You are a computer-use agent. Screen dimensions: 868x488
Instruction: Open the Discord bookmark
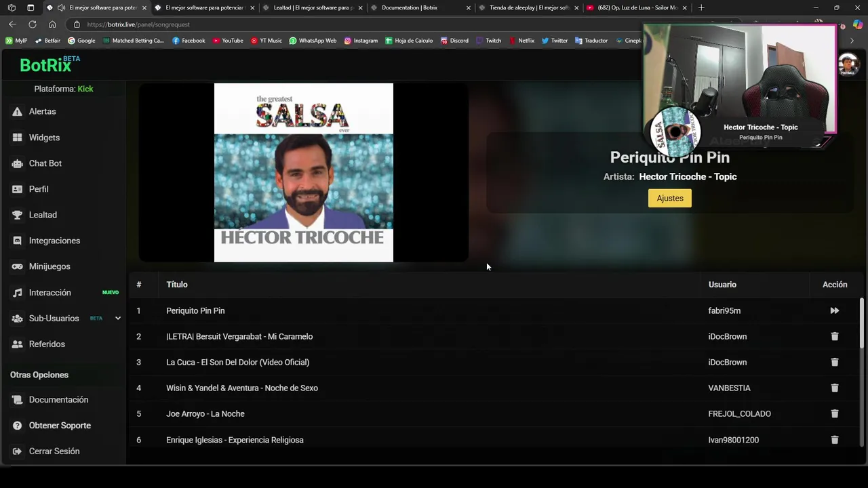[454, 41]
